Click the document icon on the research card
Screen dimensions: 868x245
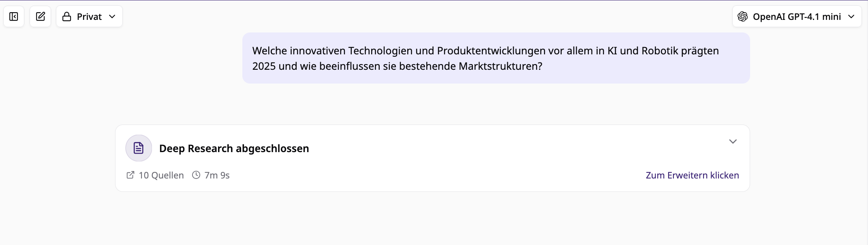point(139,148)
